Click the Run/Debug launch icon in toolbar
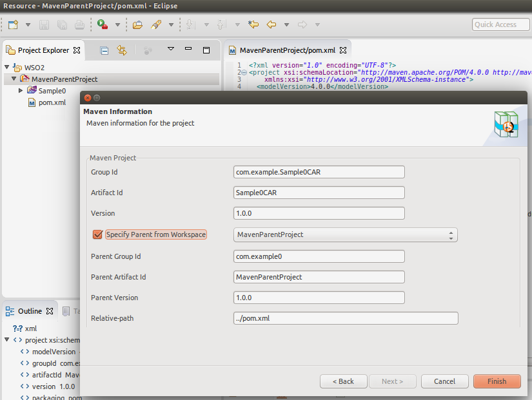 103,25
